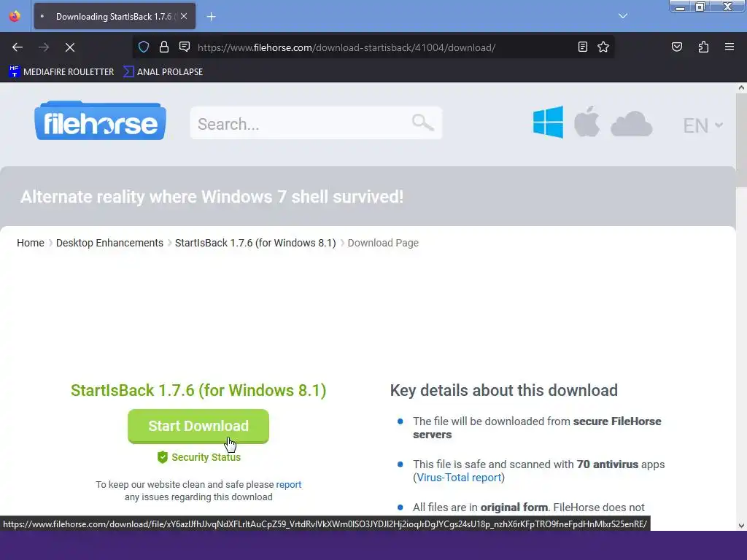Screen dimensions: 747x560
Task: Open MEDIAFIRE ROULETTER bookmark
Action: click(x=61, y=72)
